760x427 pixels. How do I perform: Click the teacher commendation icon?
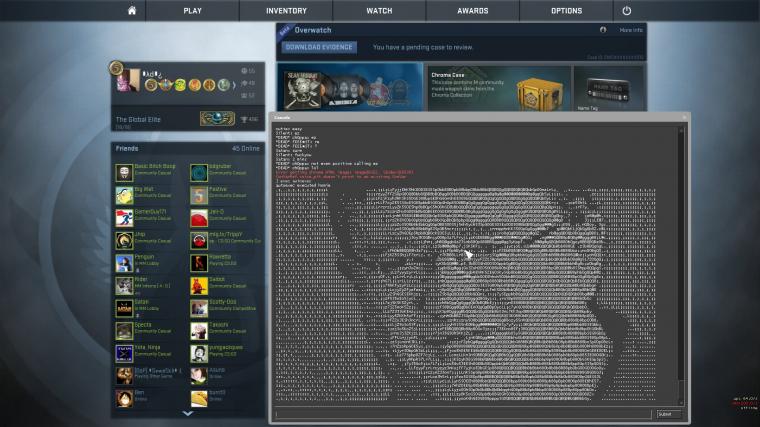point(244,83)
